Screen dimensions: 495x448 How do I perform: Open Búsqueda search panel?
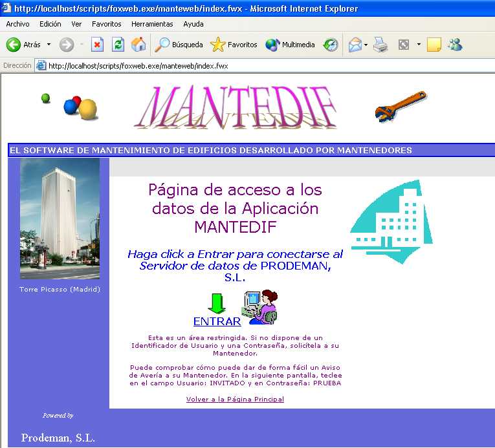(x=179, y=45)
